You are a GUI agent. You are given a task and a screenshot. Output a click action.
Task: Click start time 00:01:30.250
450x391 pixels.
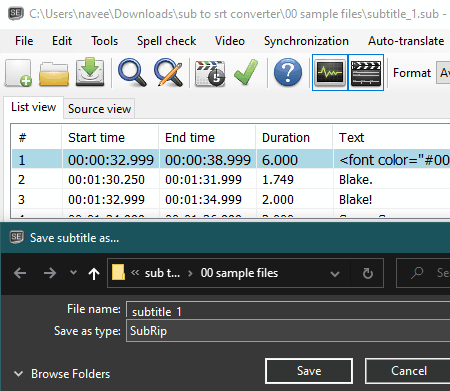coord(106,180)
